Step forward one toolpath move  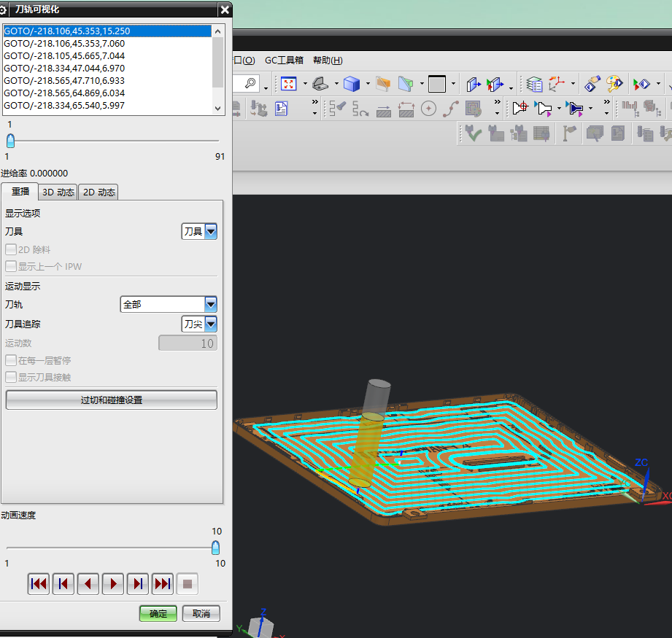[x=138, y=584]
